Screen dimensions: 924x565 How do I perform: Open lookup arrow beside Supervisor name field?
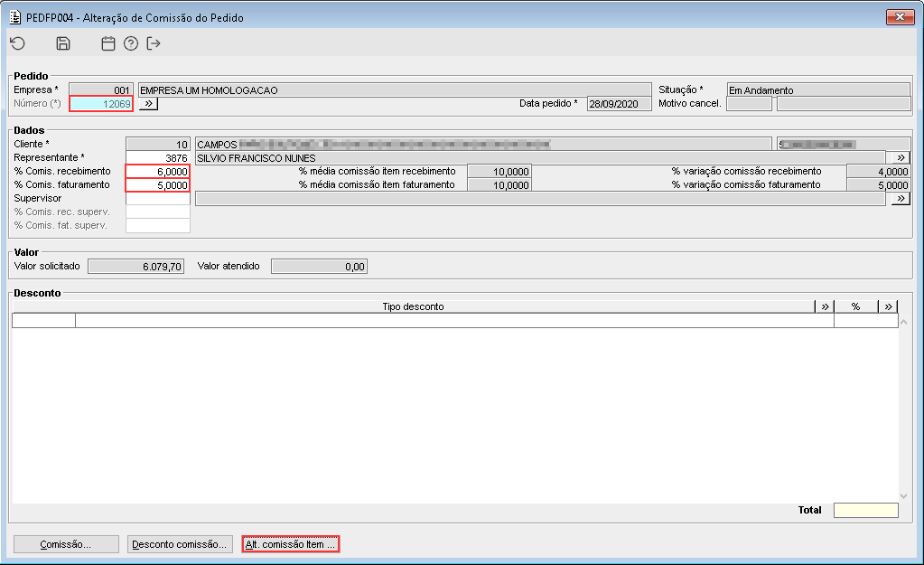901,198
